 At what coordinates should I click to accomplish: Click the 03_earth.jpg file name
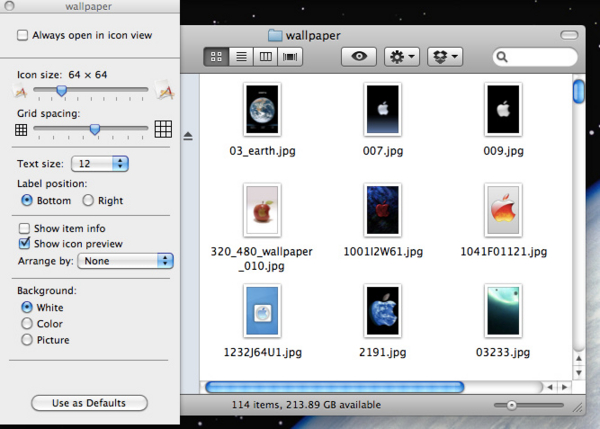pos(262,151)
